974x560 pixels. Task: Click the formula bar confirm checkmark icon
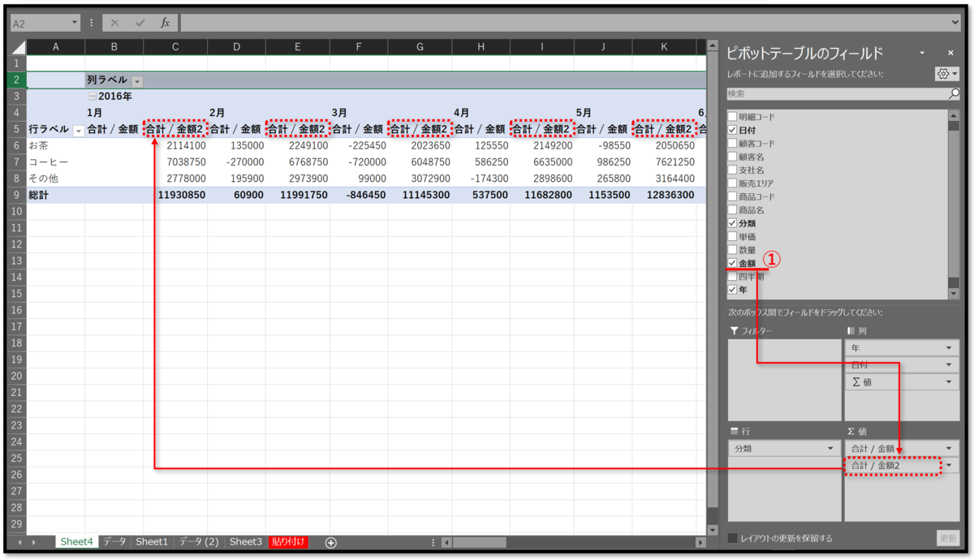140,23
